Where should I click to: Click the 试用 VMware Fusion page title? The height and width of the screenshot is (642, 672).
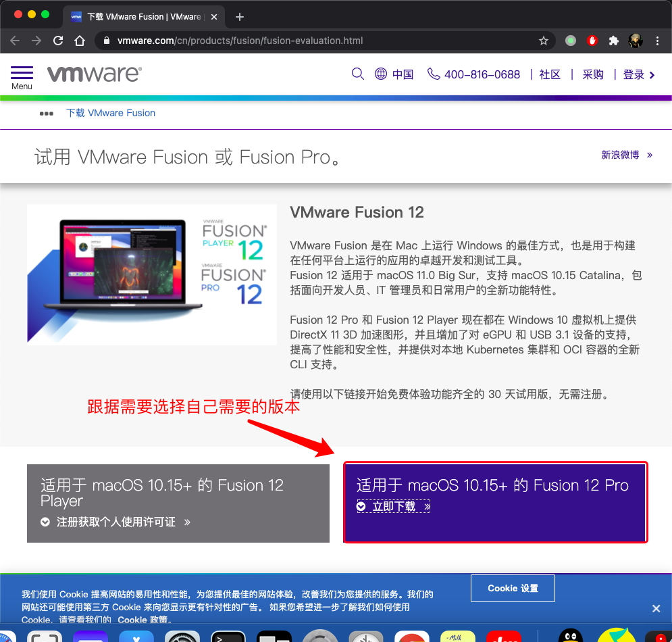[x=187, y=157]
